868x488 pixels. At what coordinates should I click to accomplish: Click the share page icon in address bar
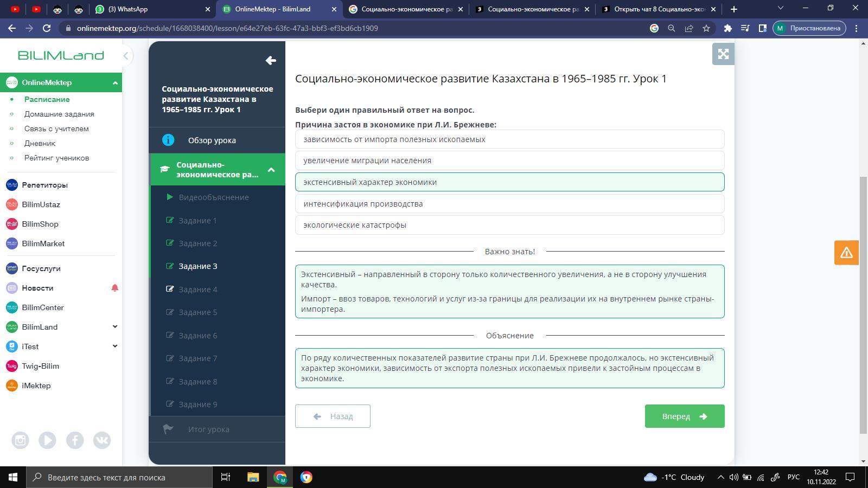click(689, 28)
